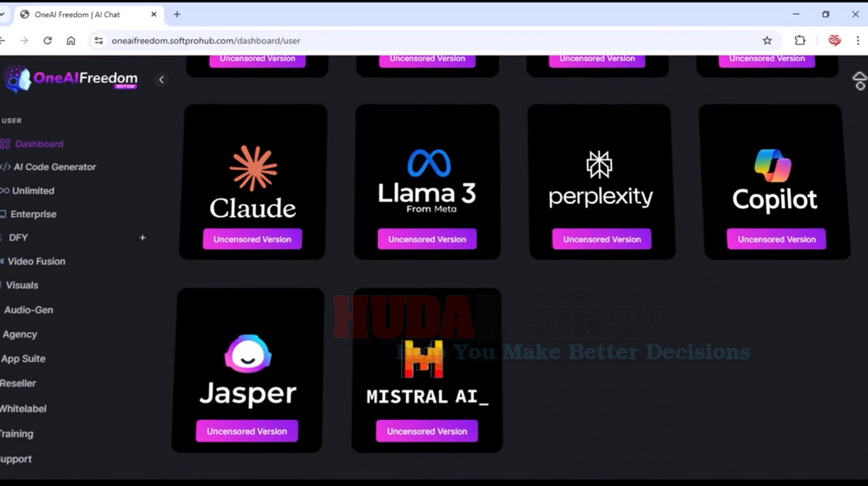The image size is (868, 486).
Task: Expand the DFY menu plus sign
Action: click(143, 238)
